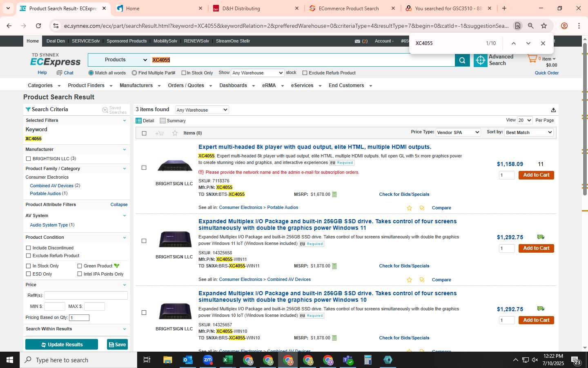Enable In Stock Only checkbox near search bar
588x368 pixels.
(x=184, y=73)
